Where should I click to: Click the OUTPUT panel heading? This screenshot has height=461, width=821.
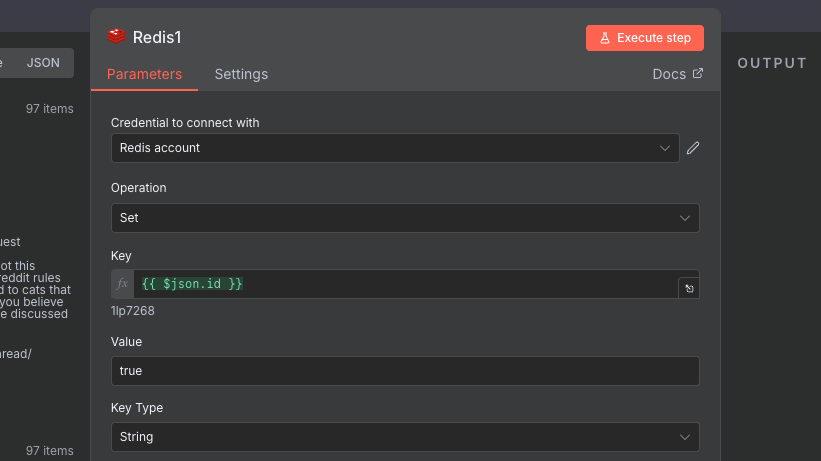click(772, 63)
